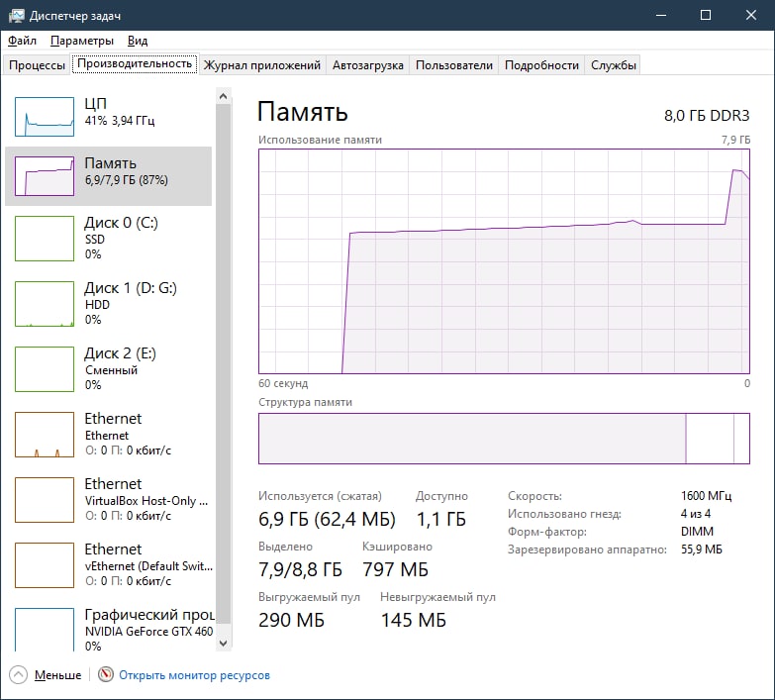
Task: Select the Память mini graph thumbnail
Action: [x=45, y=176]
